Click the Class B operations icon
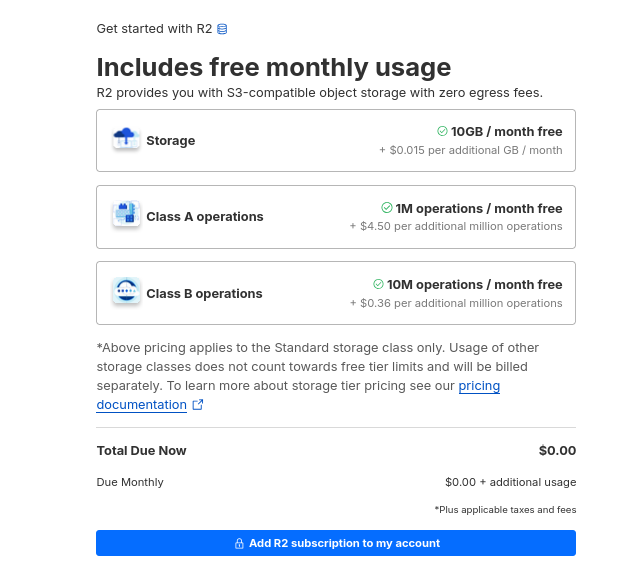Viewport: 634px width, 566px height. click(126, 292)
